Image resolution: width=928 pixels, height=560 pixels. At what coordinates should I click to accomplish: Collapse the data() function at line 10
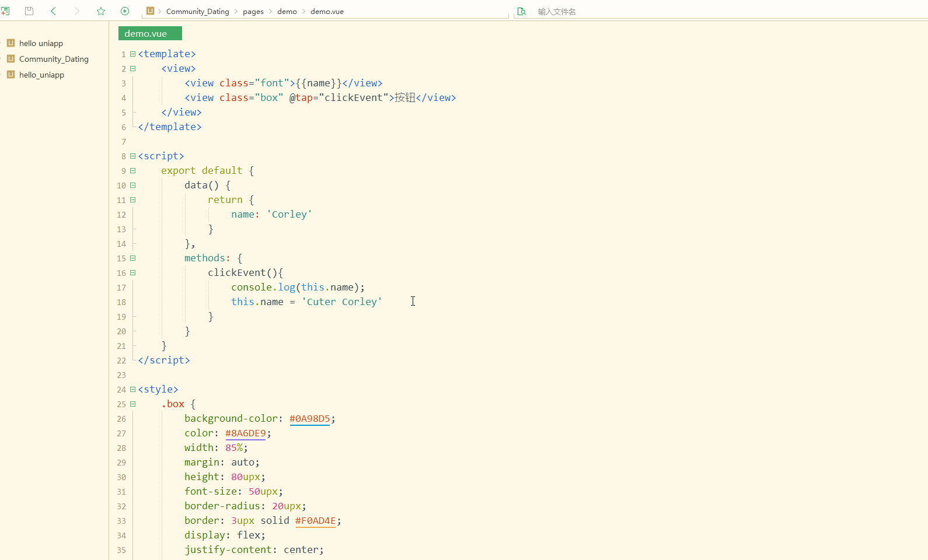coord(132,185)
